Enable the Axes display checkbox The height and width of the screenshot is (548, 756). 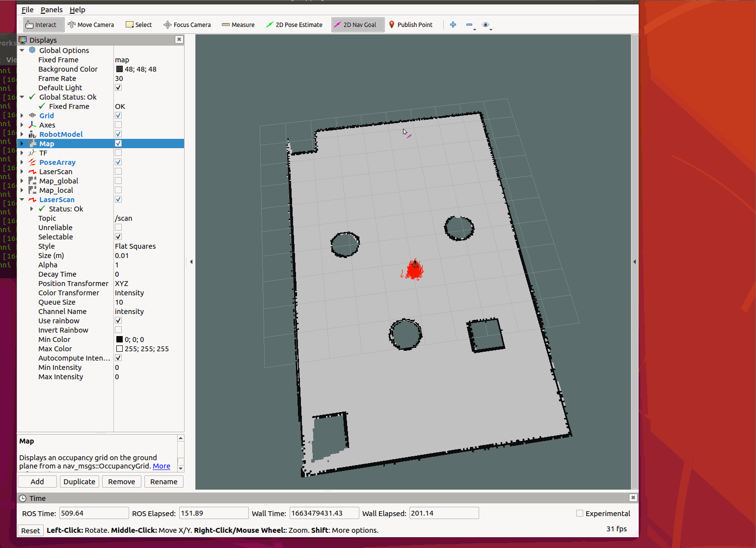pos(118,125)
